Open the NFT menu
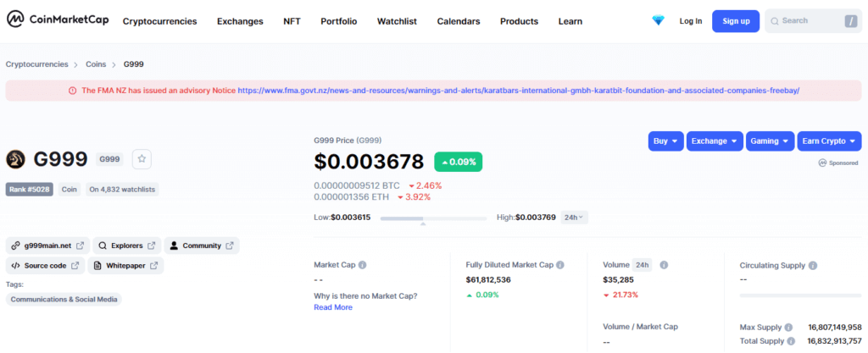 click(292, 21)
